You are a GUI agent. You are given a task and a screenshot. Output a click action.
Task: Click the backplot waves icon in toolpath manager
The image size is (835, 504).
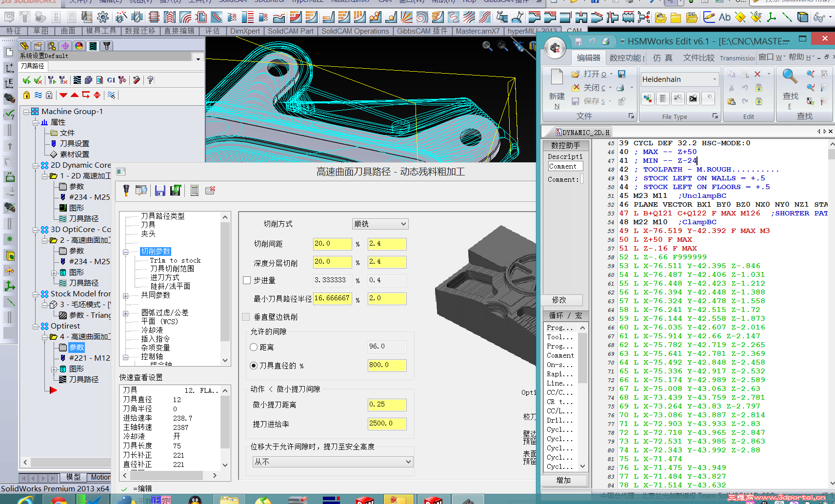pyautogui.click(x=77, y=80)
